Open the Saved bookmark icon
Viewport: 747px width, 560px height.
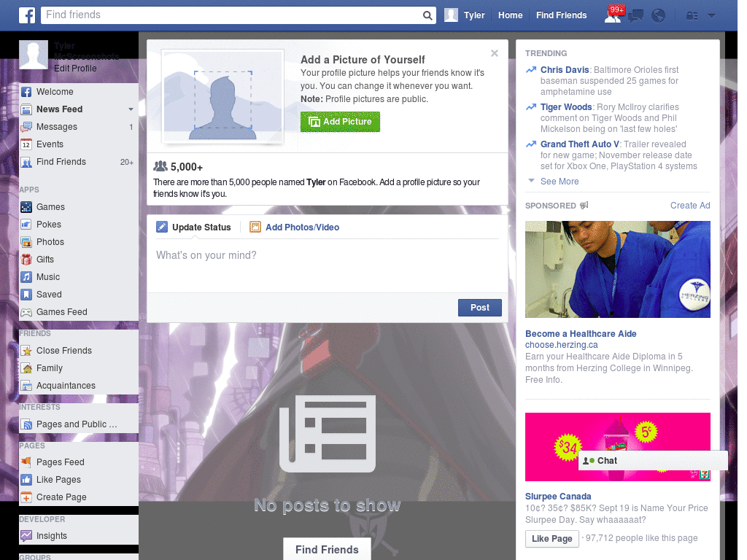click(26, 295)
